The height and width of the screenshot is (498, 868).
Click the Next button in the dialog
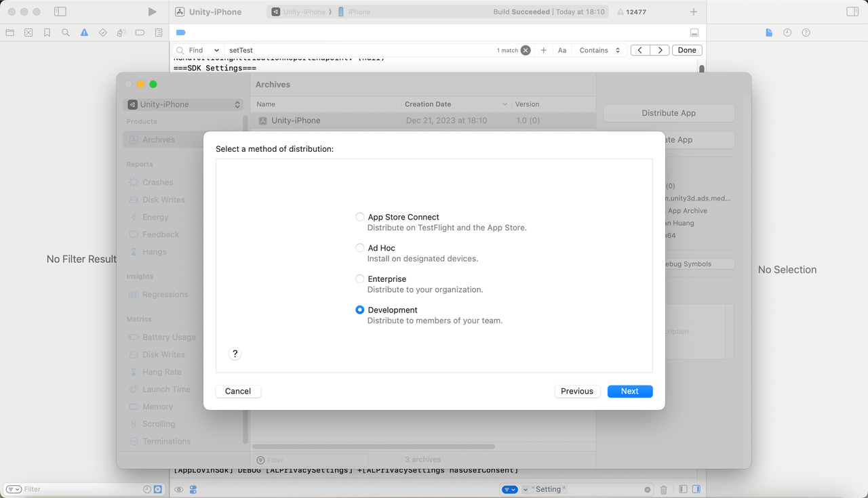630,391
